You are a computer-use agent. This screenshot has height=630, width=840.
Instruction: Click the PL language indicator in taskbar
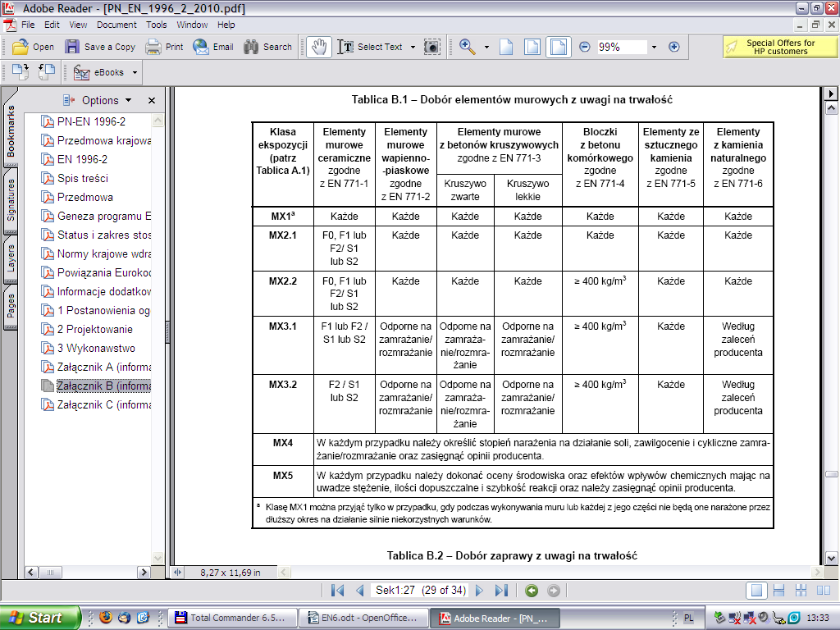tap(688, 618)
